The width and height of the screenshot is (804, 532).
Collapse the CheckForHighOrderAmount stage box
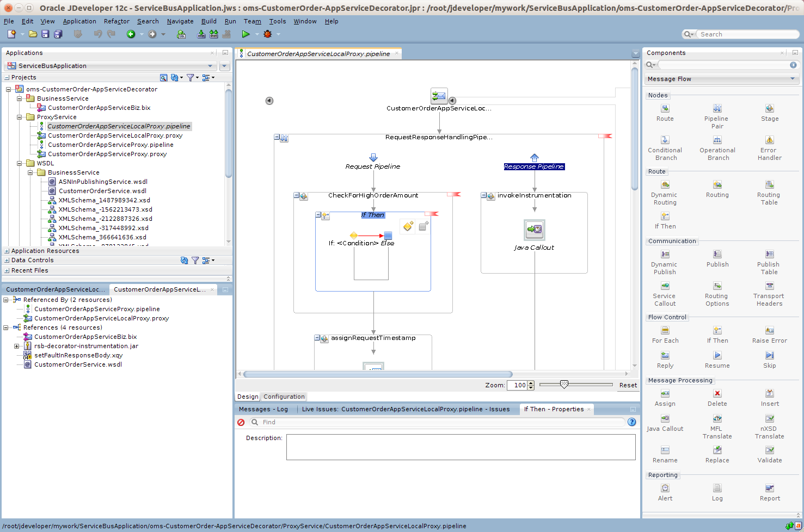[x=297, y=195]
